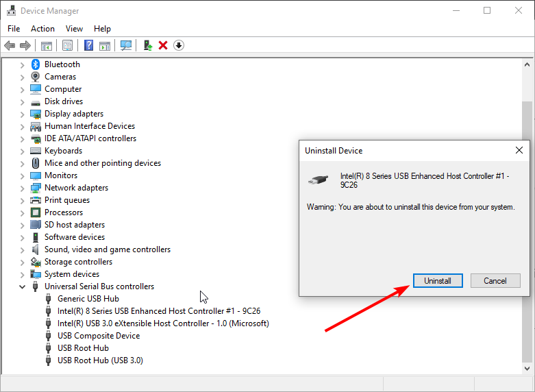Click the Forward arrow toolbar icon

tap(25, 45)
